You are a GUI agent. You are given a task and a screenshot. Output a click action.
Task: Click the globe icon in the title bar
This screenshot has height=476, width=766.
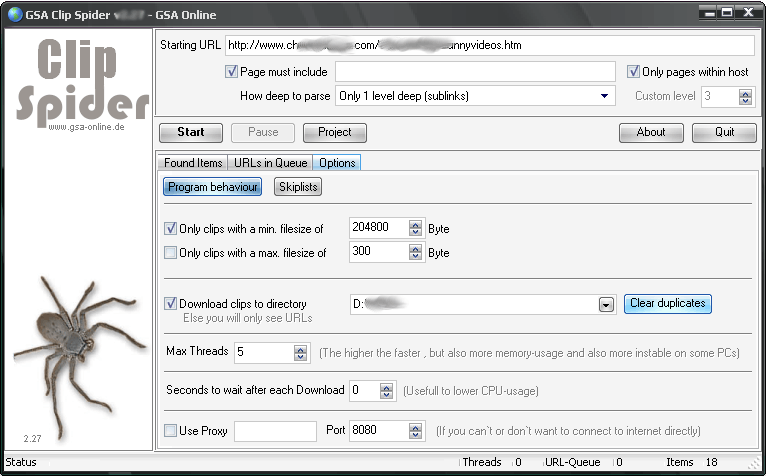(15, 15)
